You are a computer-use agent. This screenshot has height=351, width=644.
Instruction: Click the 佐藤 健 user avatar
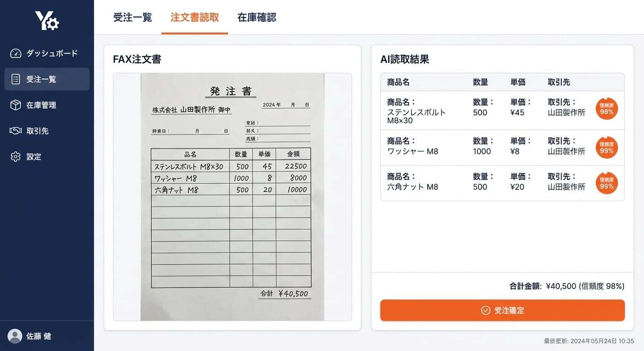15,336
